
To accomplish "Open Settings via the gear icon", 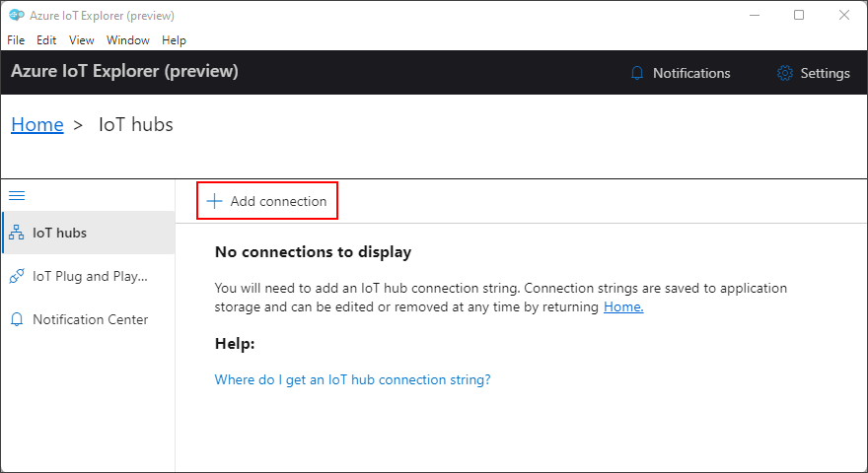I will 785,73.
